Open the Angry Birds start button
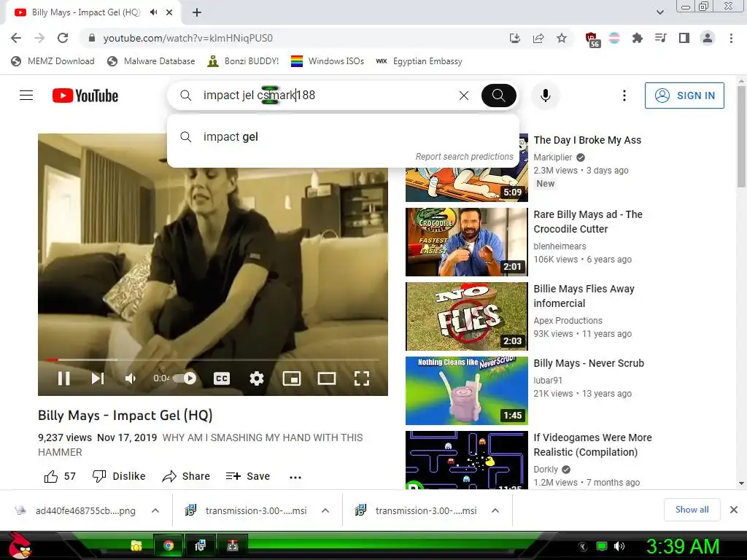747x560 pixels. point(20,545)
